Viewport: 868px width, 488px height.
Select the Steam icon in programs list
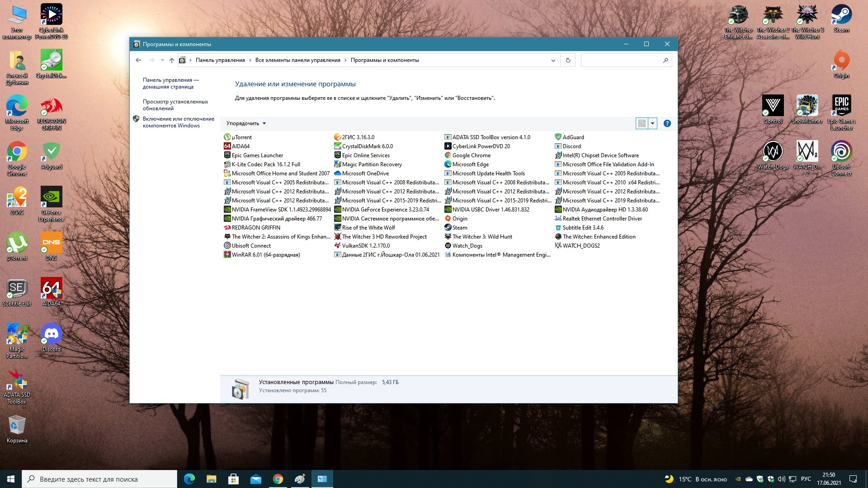(x=448, y=227)
